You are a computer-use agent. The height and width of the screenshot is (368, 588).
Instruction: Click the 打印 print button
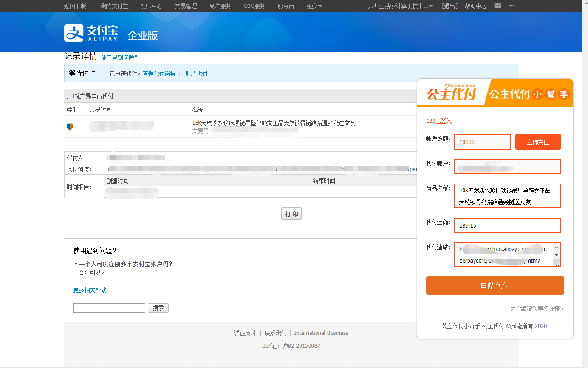(291, 214)
